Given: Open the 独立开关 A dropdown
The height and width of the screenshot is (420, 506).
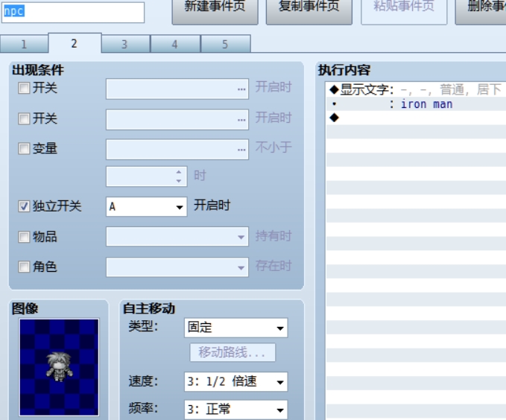Looking at the screenshot, I should (x=147, y=206).
